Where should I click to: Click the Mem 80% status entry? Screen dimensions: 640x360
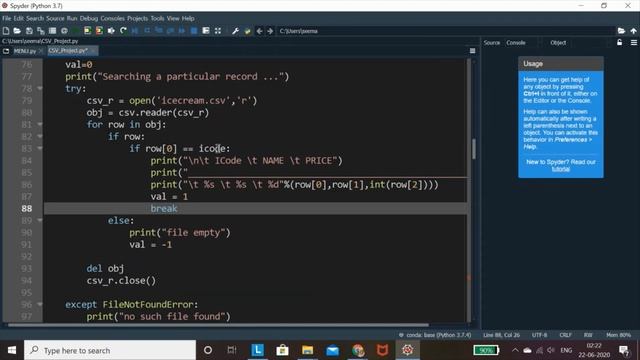[619, 335]
